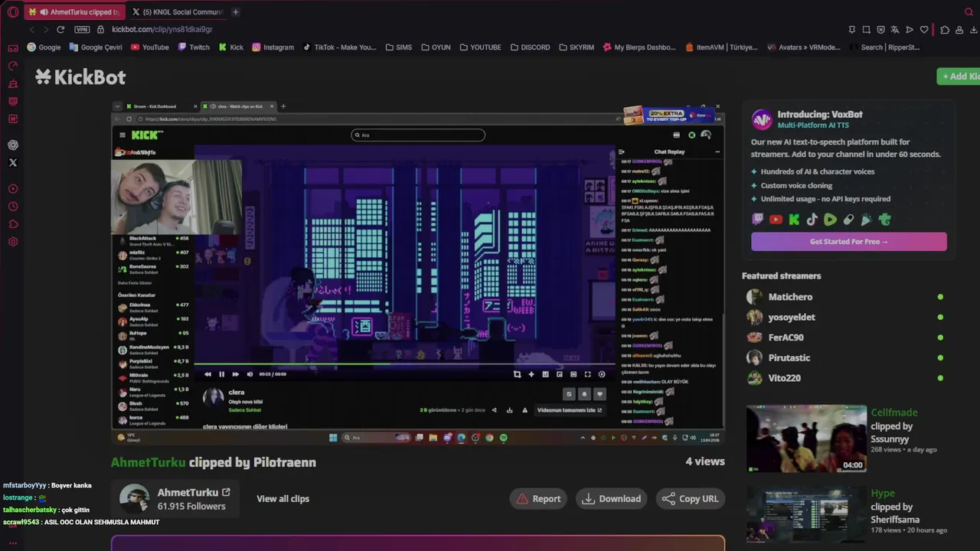Go back to the previous page
The height and width of the screenshot is (551, 980).
pos(31,29)
